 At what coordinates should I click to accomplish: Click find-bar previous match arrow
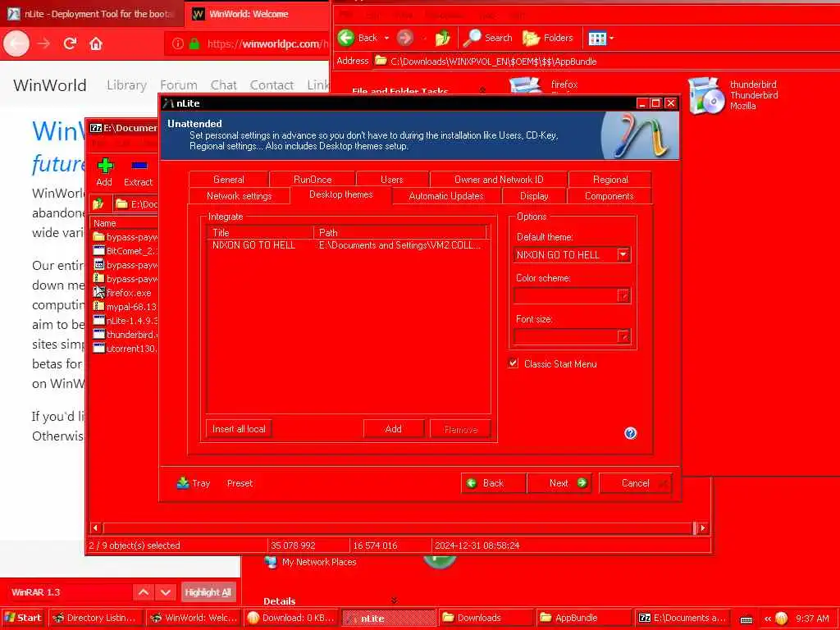(144, 592)
